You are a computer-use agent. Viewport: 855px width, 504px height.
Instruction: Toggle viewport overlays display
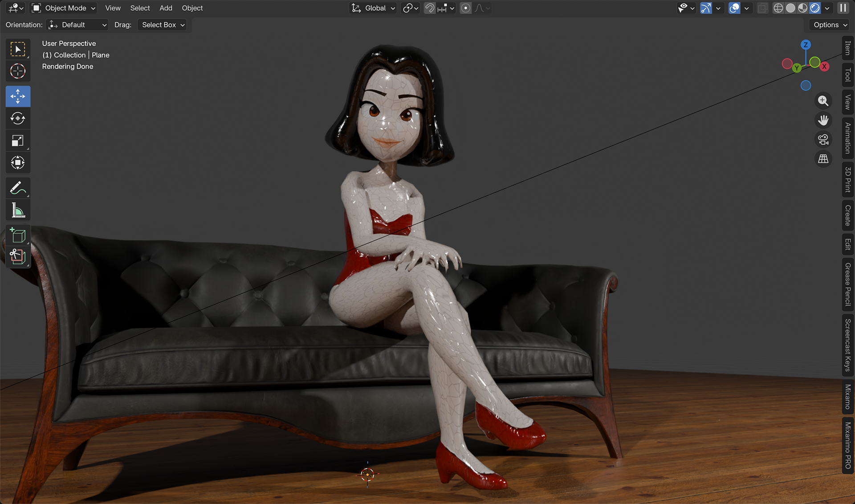[x=734, y=8]
